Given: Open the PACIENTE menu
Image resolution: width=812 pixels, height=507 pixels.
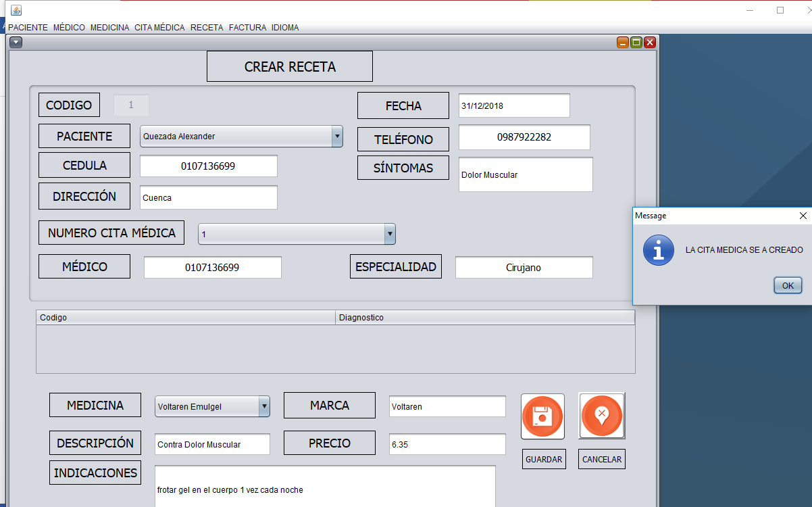Looking at the screenshot, I should pyautogui.click(x=28, y=28).
